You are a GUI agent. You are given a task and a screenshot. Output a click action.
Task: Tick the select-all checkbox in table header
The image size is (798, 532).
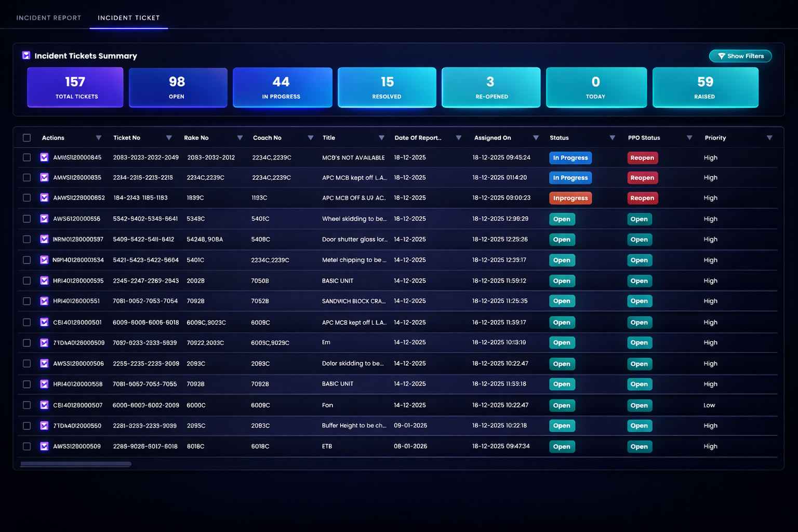[26, 138]
